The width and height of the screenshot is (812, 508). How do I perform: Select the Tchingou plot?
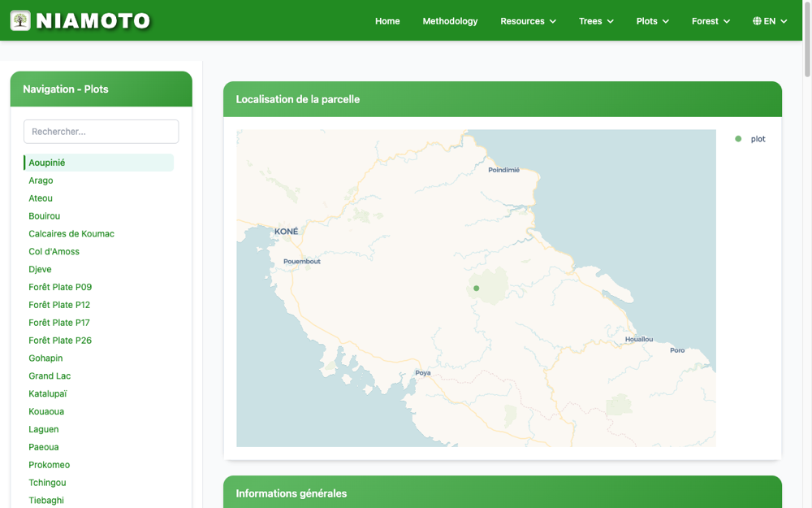point(47,483)
